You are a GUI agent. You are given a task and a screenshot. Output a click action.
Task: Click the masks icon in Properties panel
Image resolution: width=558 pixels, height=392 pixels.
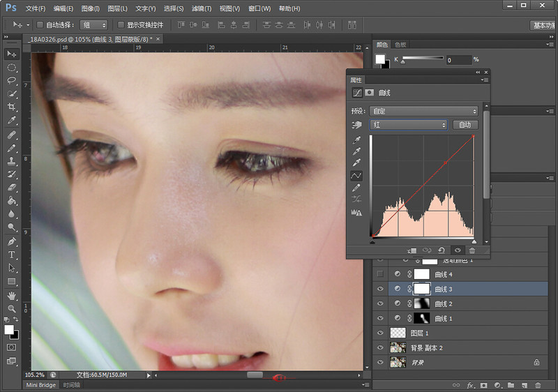coord(370,93)
